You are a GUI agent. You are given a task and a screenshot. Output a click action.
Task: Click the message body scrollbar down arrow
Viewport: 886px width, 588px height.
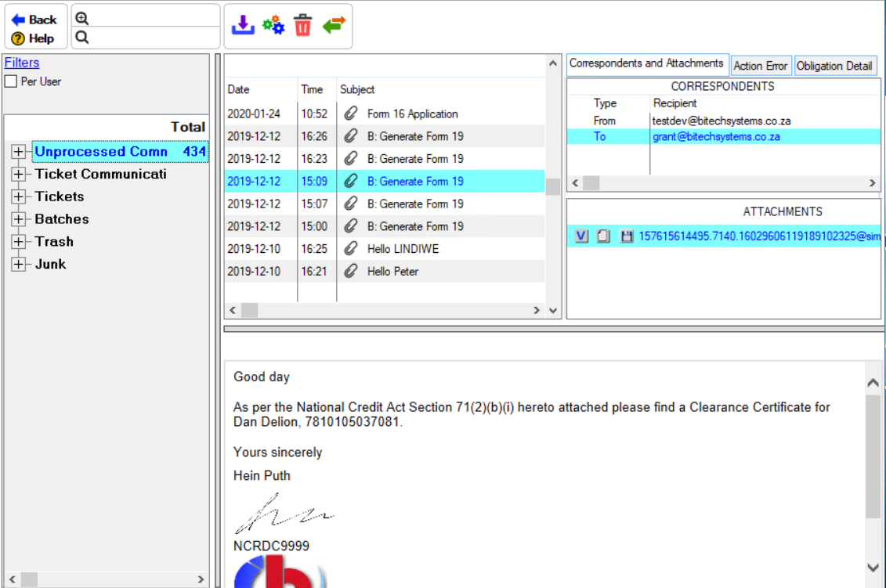coord(873,568)
